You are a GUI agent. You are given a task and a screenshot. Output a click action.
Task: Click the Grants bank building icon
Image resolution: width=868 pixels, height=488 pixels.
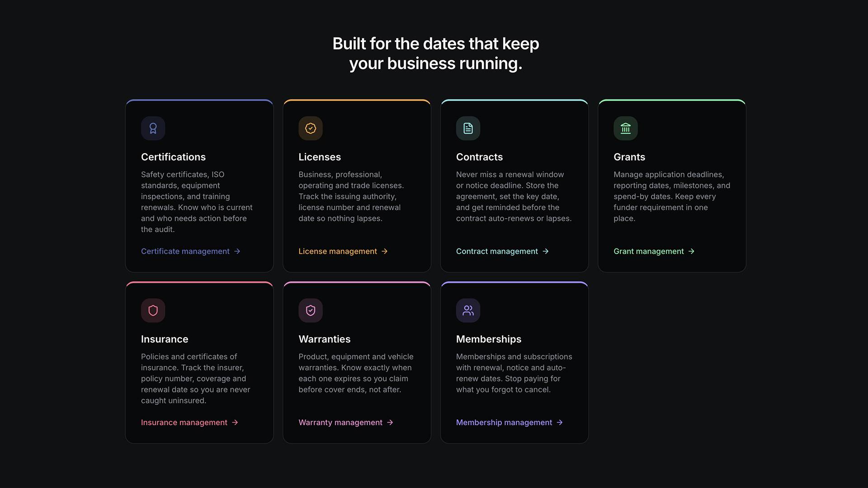click(626, 128)
